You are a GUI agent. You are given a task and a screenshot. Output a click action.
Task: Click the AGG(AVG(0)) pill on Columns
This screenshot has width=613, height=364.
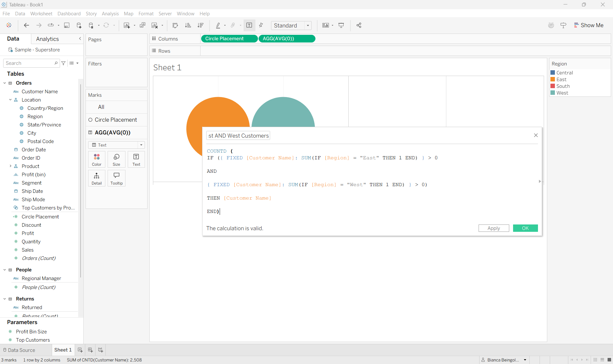point(287,39)
